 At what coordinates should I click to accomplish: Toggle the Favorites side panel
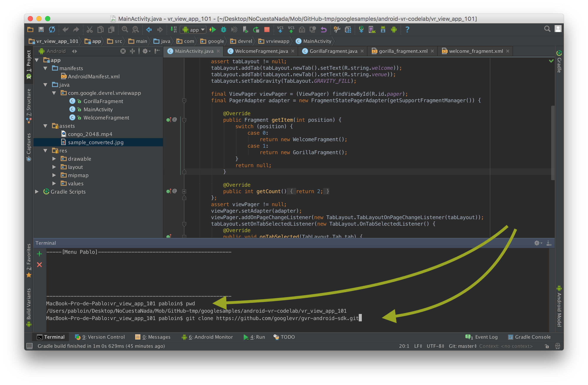tap(29, 260)
